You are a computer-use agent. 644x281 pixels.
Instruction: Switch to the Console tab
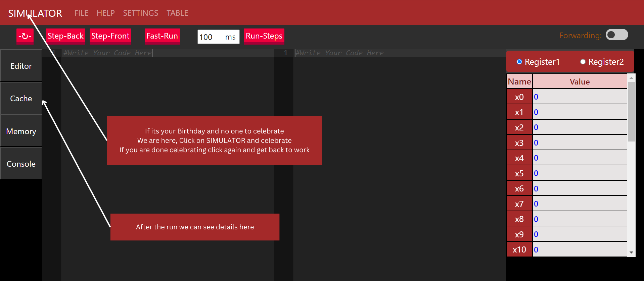pos(21,164)
